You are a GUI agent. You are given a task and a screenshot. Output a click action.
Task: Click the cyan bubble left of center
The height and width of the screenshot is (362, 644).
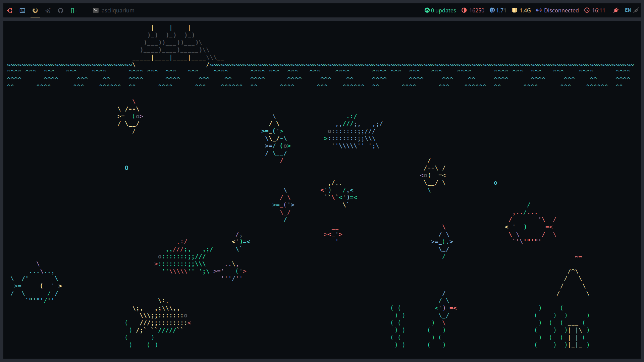[126, 168]
